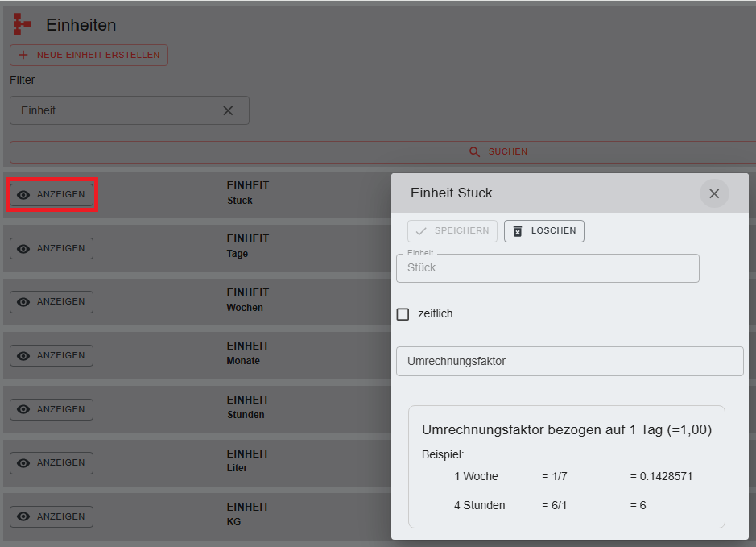Click the red Einheiten hierarchy logo icon
Viewport: 756px width, 547px height.
point(22,24)
